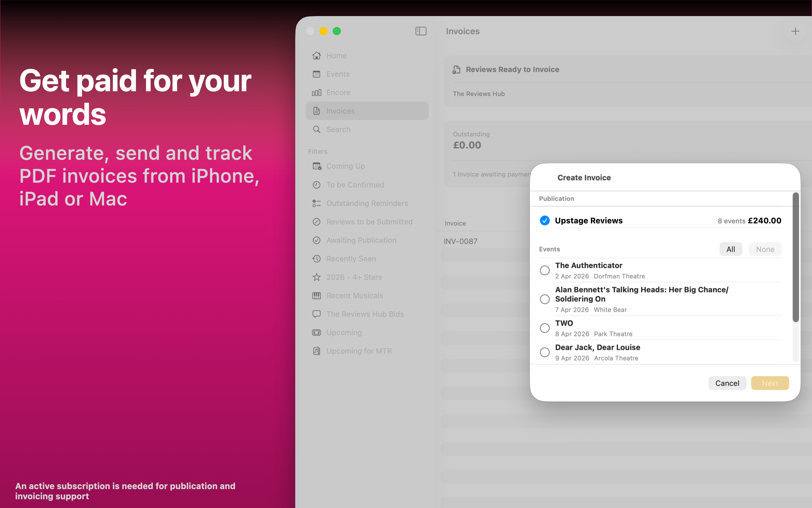Image resolution: width=812 pixels, height=508 pixels.
Task: Select Alan Bennett's Talking Heads event circle
Action: pyautogui.click(x=545, y=299)
